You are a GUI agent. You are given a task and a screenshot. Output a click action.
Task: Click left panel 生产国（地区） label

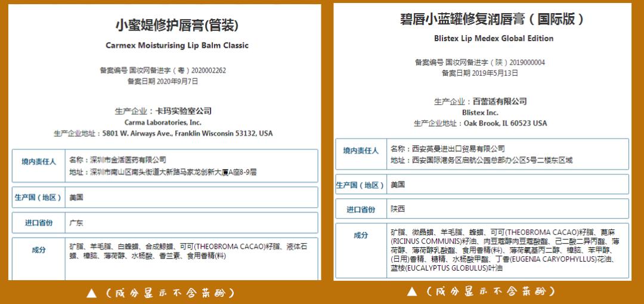tap(39, 198)
